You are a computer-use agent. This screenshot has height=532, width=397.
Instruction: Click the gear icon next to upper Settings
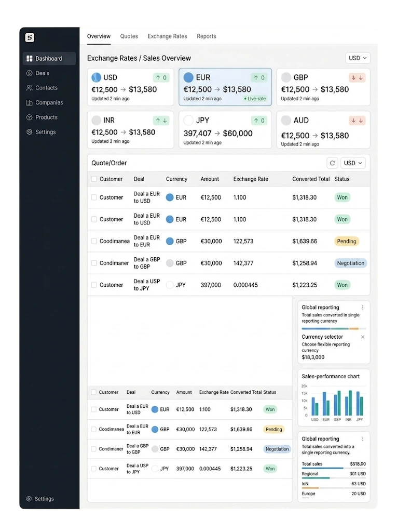[30, 132]
